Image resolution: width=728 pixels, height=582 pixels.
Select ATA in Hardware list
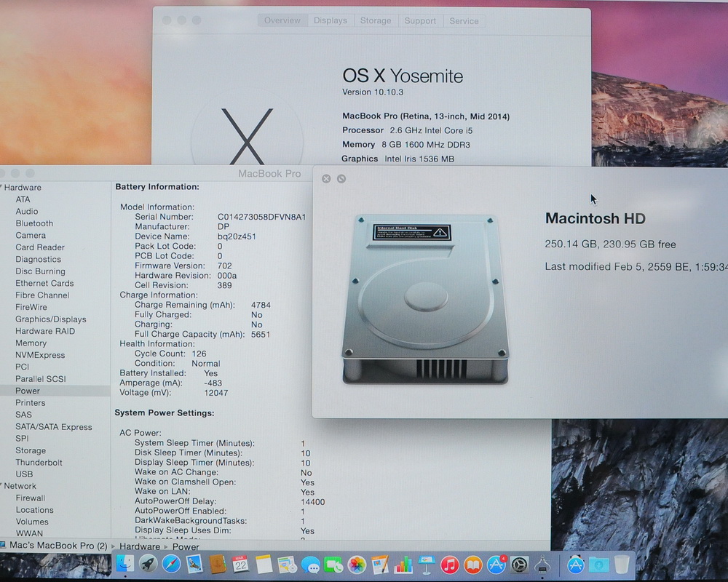pos(23,199)
